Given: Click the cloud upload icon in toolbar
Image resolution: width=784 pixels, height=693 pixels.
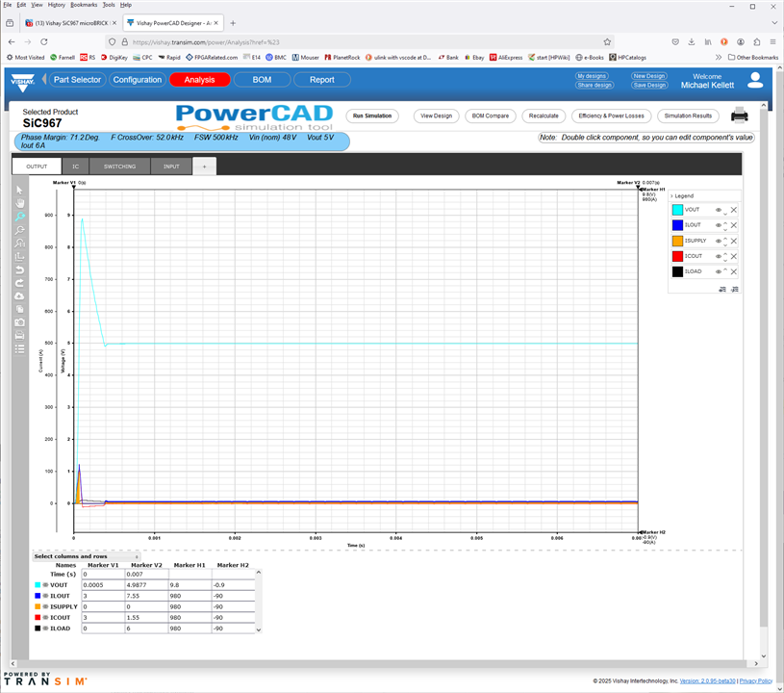Looking at the screenshot, I should pos(19,296).
